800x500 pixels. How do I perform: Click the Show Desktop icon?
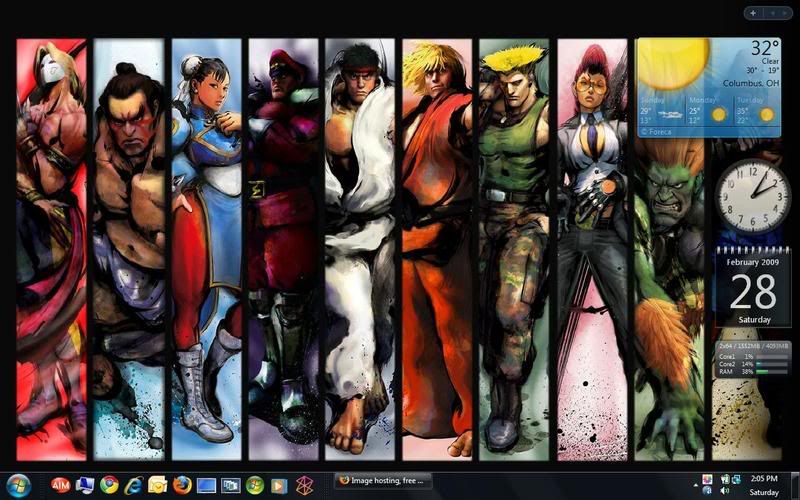point(207,485)
